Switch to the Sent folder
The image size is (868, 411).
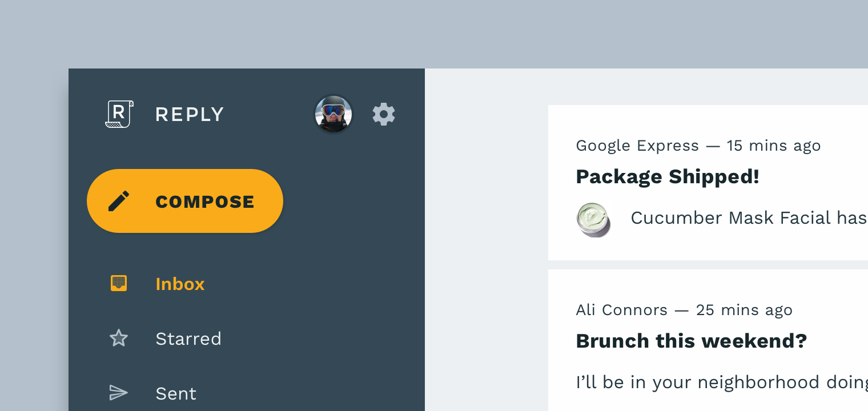pyautogui.click(x=176, y=393)
